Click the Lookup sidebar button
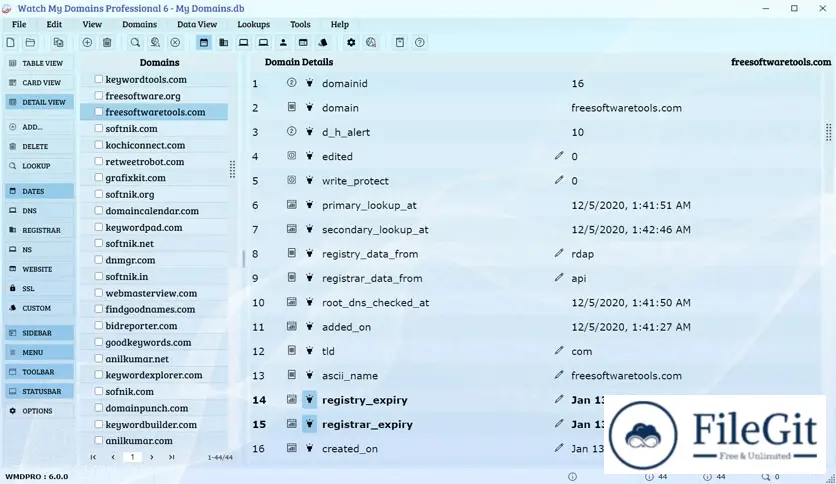836x484 pixels. tap(39, 166)
